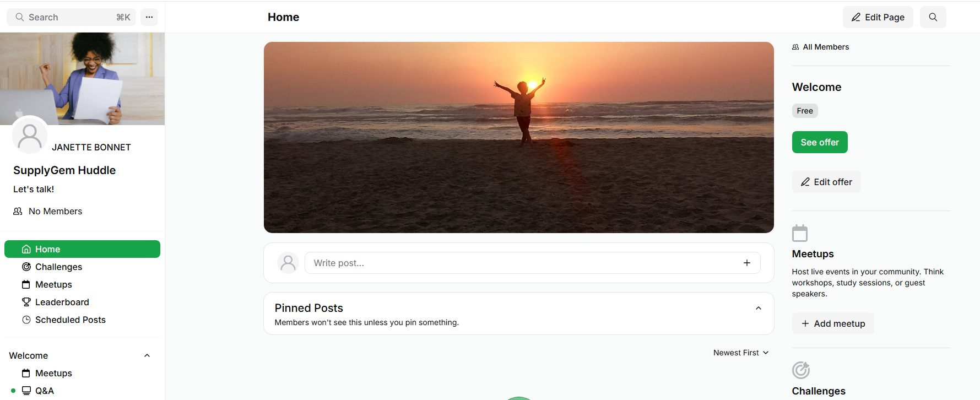
Task: Open the Q&A space in Welcome group
Action: (44, 391)
